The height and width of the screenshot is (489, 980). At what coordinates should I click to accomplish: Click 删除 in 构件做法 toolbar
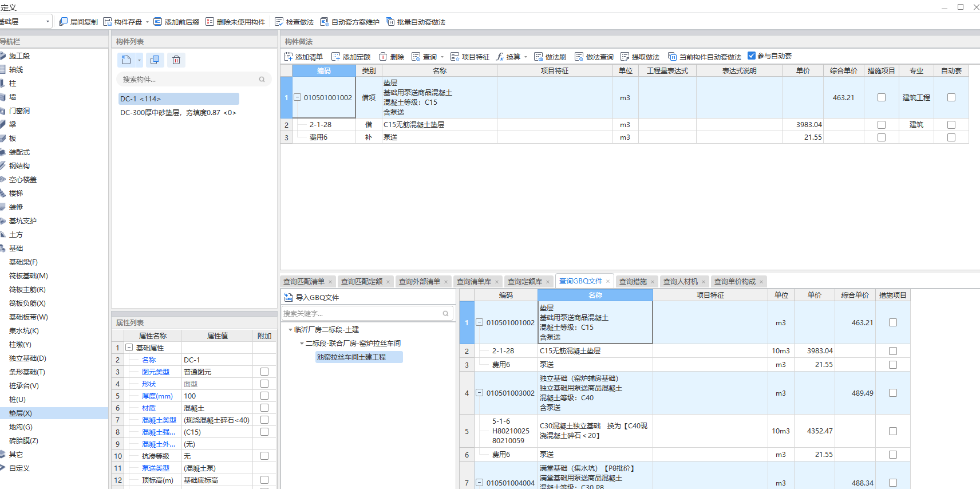[x=392, y=57]
